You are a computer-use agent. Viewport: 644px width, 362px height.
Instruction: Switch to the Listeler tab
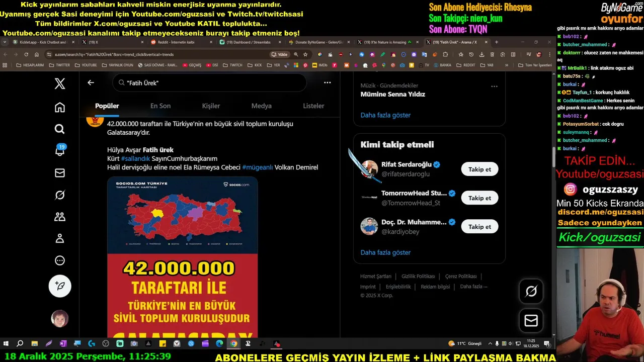point(313,106)
